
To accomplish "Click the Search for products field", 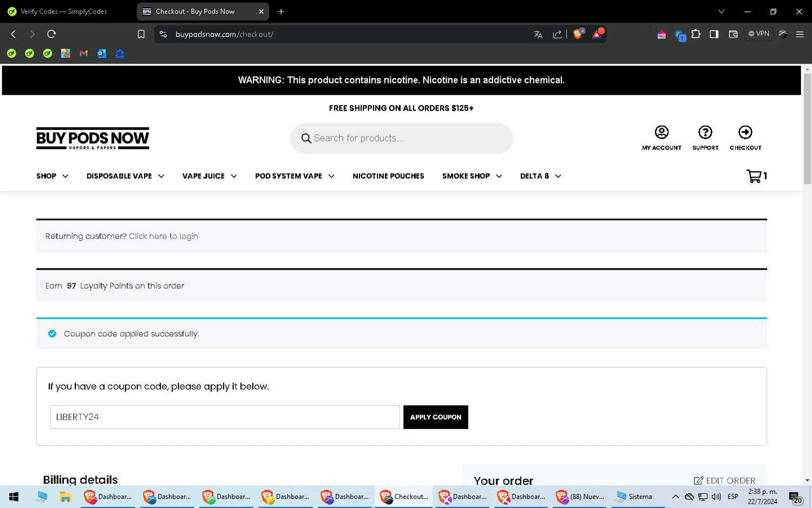I will [x=402, y=138].
